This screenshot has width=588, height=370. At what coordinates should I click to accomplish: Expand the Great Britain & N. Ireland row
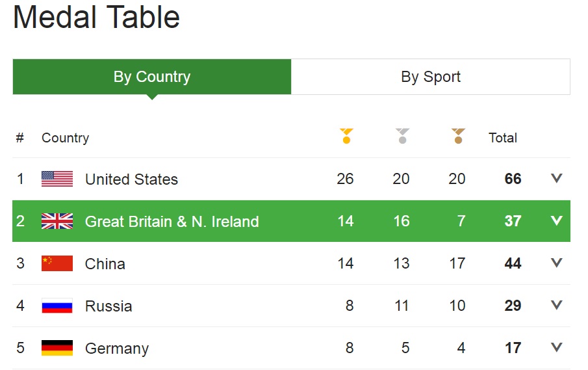[557, 220]
